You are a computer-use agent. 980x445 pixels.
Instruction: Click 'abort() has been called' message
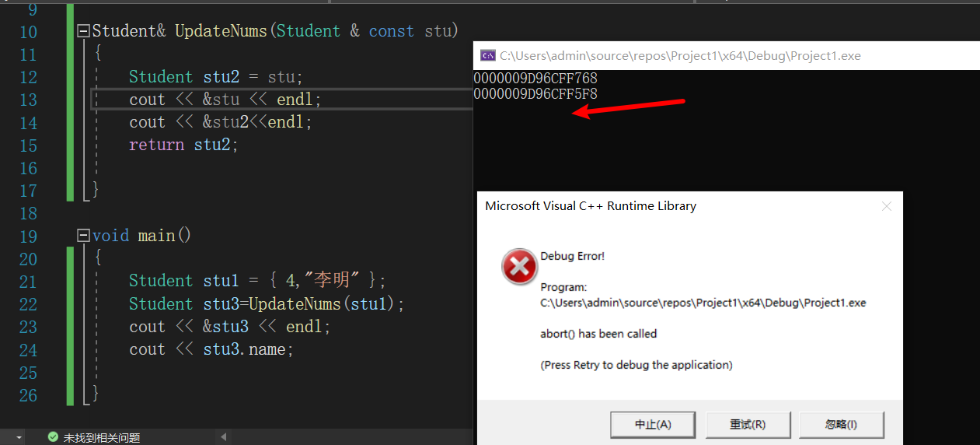click(x=598, y=334)
